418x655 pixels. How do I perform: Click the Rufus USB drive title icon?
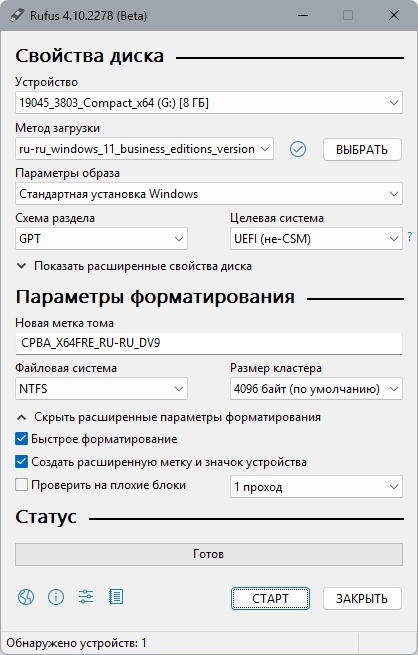pos(18,15)
